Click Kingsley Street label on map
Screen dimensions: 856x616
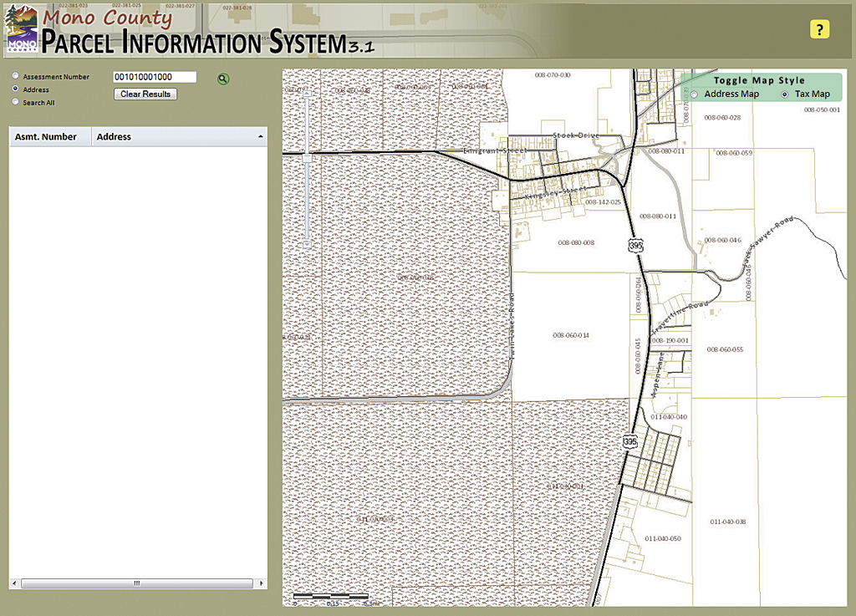555,192
